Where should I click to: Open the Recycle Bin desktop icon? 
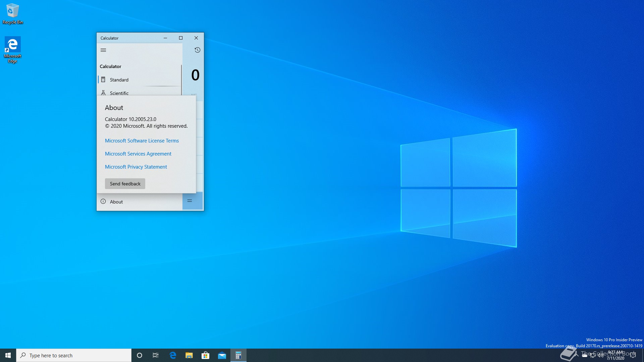tap(13, 14)
